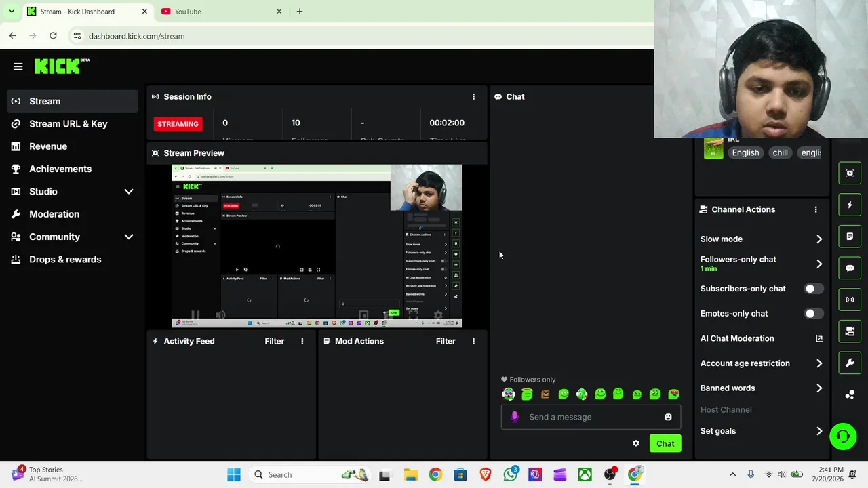The height and width of the screenshot is (488, 868).
Task: Open tab search dropdown arrow in browser
Action: coord(12,12)
